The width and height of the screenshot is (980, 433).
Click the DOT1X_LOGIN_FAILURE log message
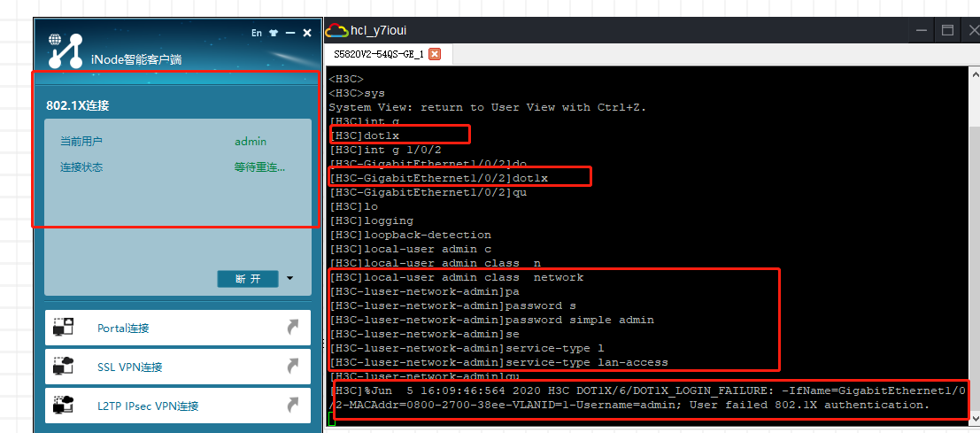(x=647, y=398)
